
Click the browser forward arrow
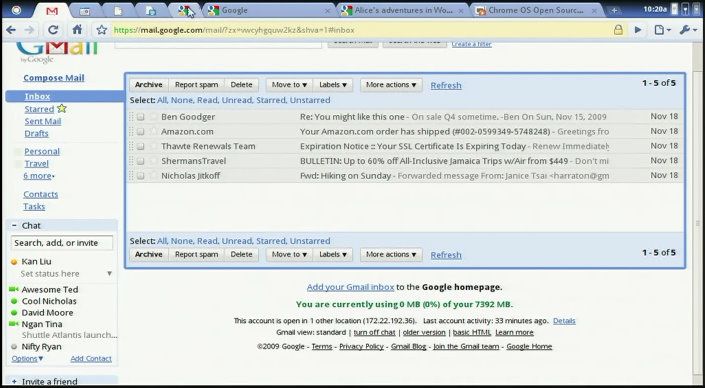29,30
